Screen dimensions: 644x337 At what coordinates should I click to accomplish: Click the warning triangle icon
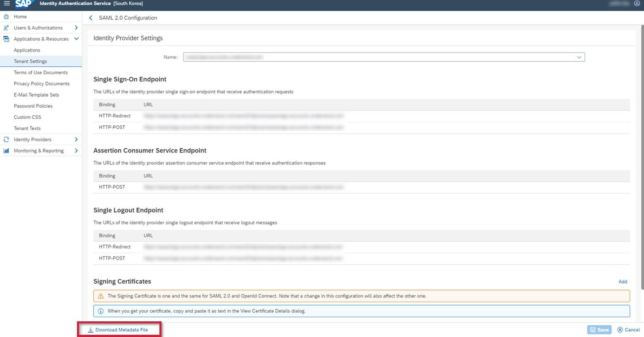click(101, 296)
